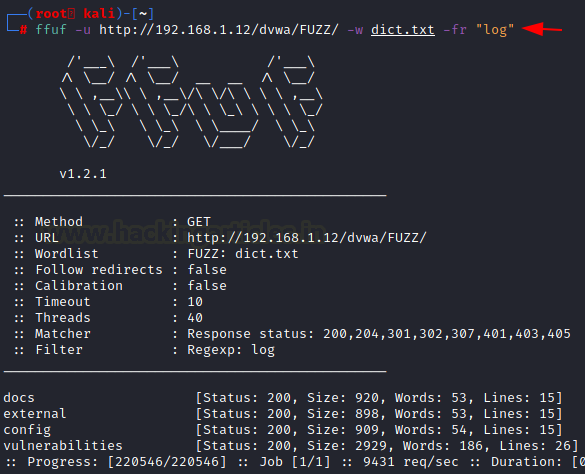Click the Timeout value 10

[x=195, y=302]
